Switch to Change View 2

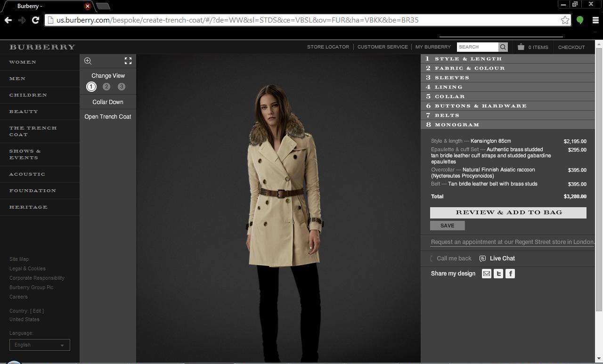pos(106,86)
